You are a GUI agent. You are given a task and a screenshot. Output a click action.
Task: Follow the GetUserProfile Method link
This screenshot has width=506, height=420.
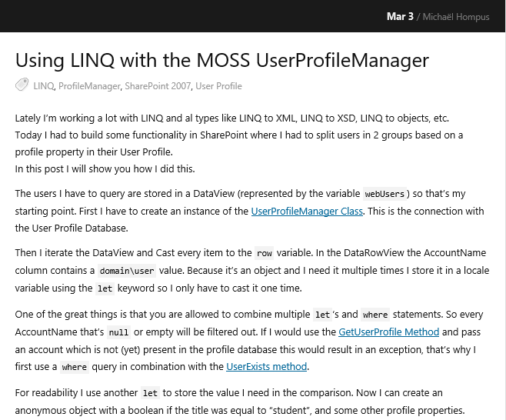click(388, 332)
